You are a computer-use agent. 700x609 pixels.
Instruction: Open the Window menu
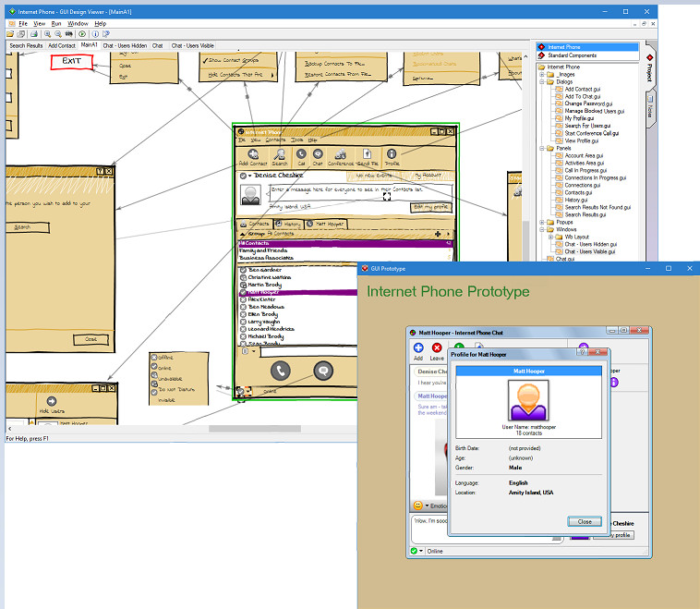pyautogui.click(x=78, y=22)
